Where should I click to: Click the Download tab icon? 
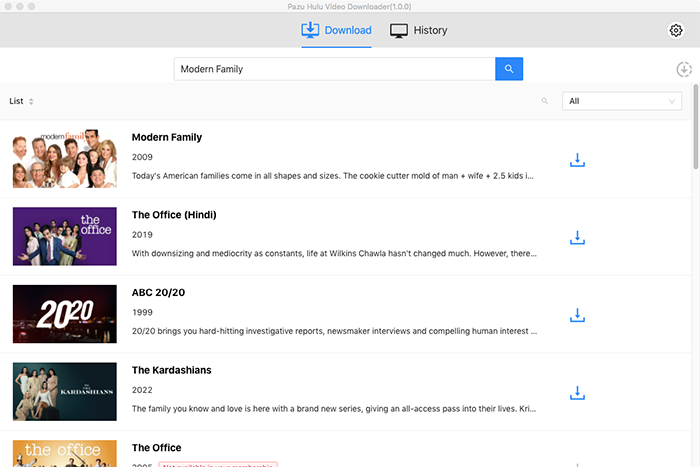[310, 30]
